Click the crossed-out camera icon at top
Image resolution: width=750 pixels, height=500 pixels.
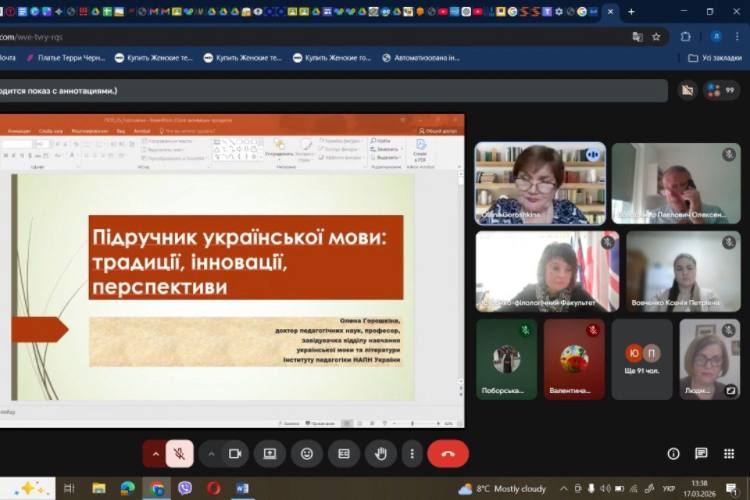click(x=686, y=90)
